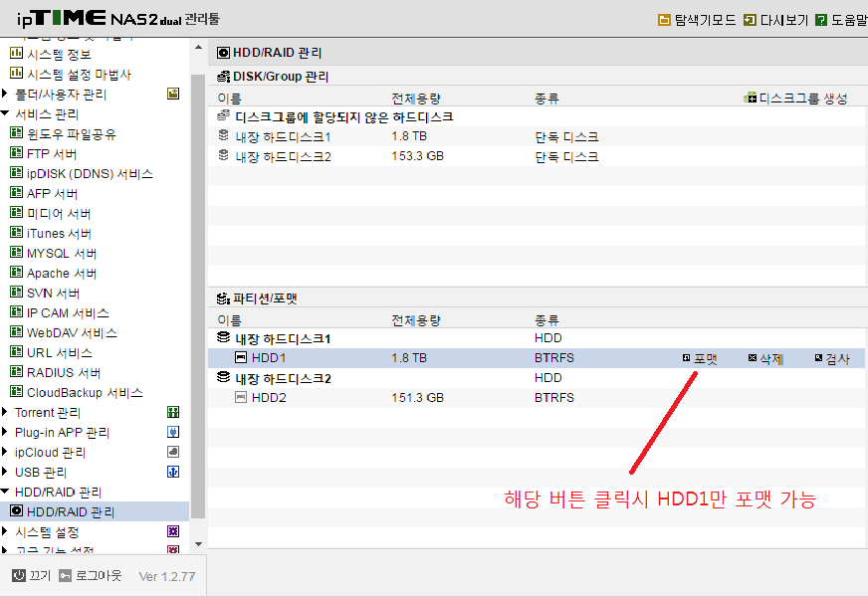Click Torrent 관리 green icon

pos(173,412)
